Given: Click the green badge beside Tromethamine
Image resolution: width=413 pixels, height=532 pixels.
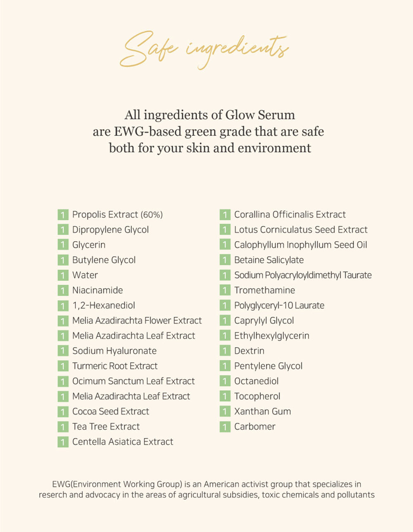Looking at the screenshot, I should pyautogui.click(x=225, y=290).
